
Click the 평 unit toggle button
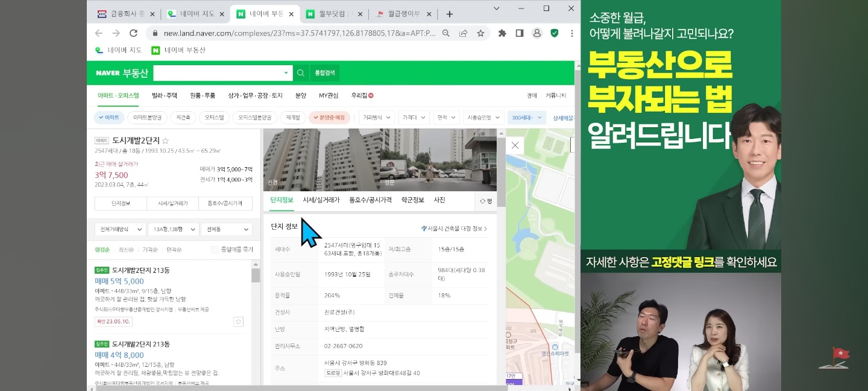[486, 201]
